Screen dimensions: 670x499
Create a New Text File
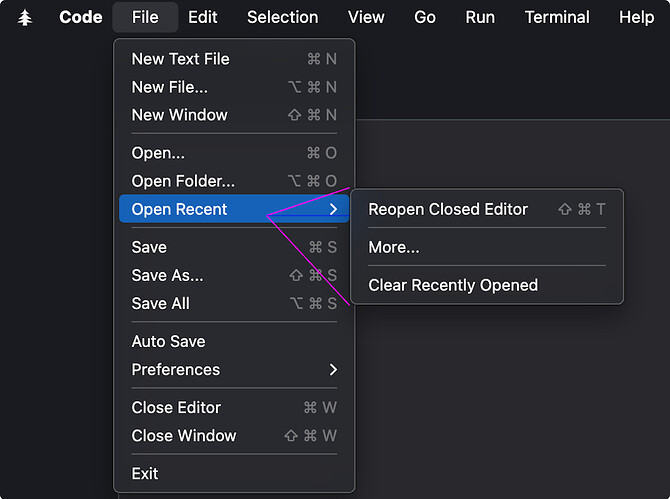(234, 59)
